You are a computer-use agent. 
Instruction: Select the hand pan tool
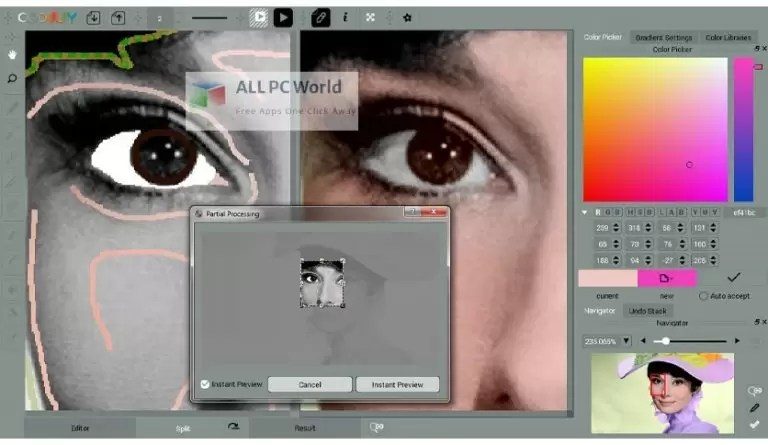[x=12, y=54]
